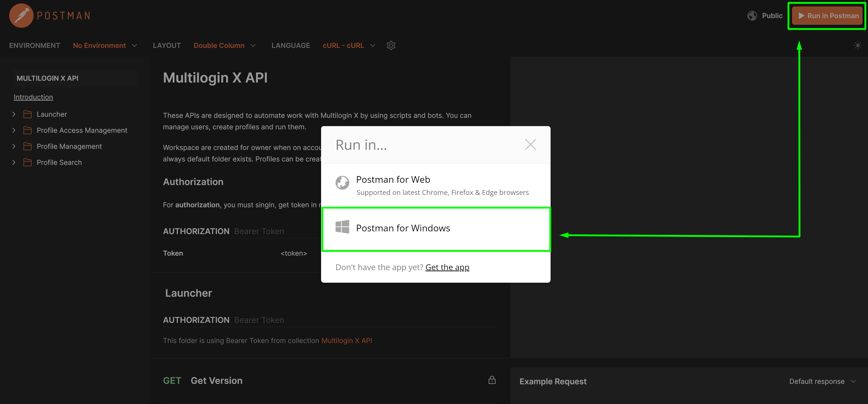Click the Multilogin X API collection link

(x=346, y=341)
